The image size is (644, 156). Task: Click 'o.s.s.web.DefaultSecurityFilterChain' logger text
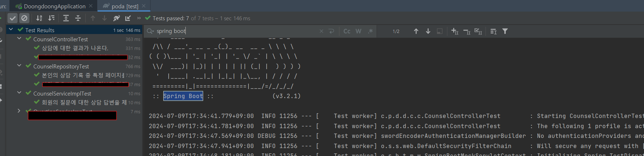click(446, 146)
